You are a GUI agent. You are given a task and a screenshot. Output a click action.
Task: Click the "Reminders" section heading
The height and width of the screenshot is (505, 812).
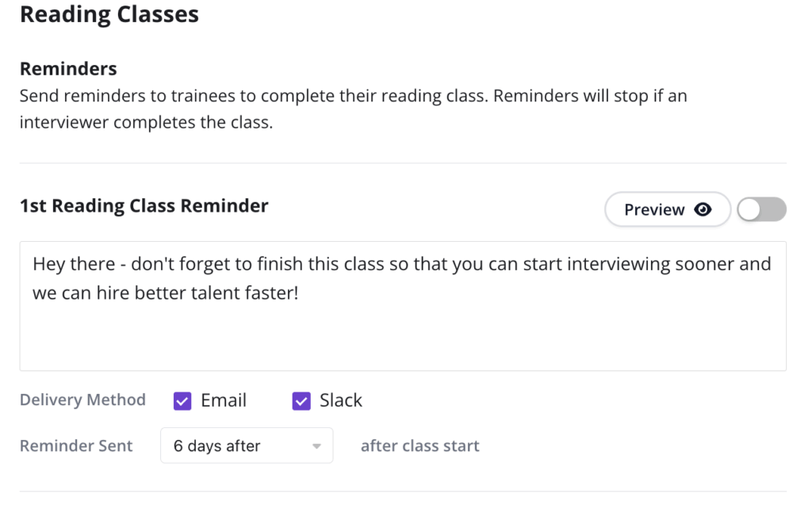point(68,68)
